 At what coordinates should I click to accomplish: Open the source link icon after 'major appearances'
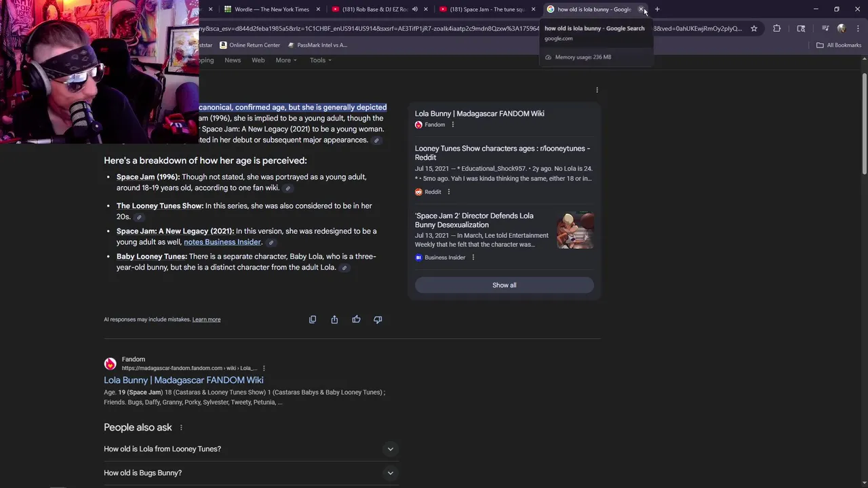(x=376, y=140)
